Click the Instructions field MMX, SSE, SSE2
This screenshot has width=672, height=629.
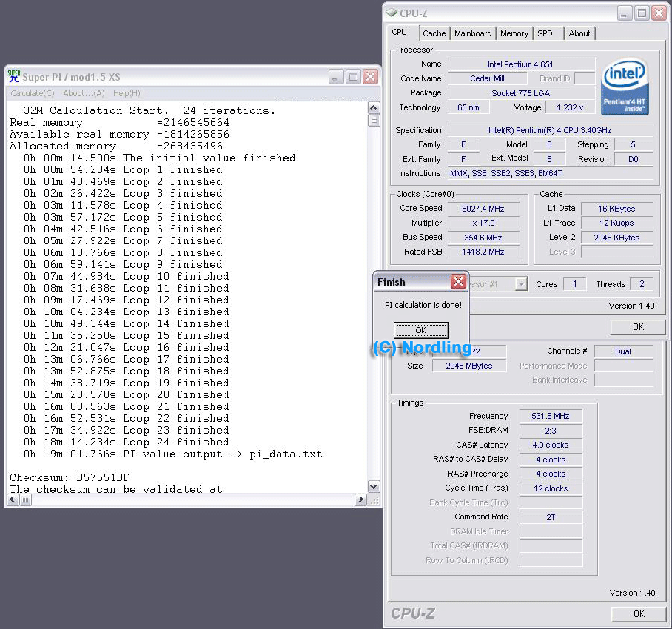(x=551, y=173)
